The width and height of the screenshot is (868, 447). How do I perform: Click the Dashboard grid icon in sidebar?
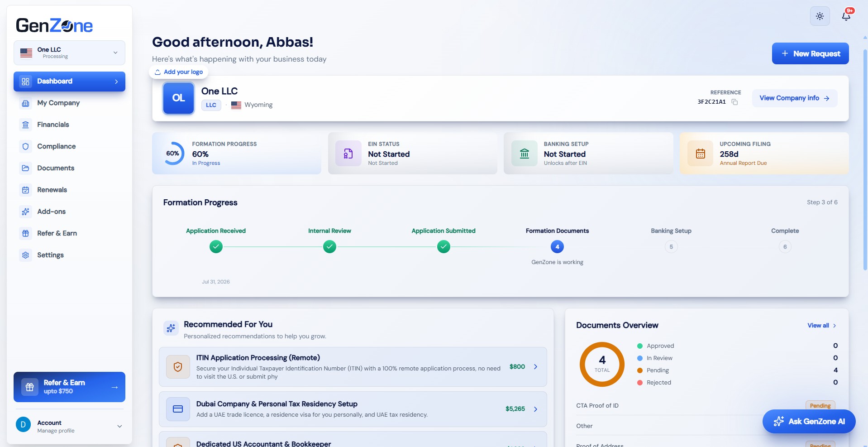tap(26, 82)
